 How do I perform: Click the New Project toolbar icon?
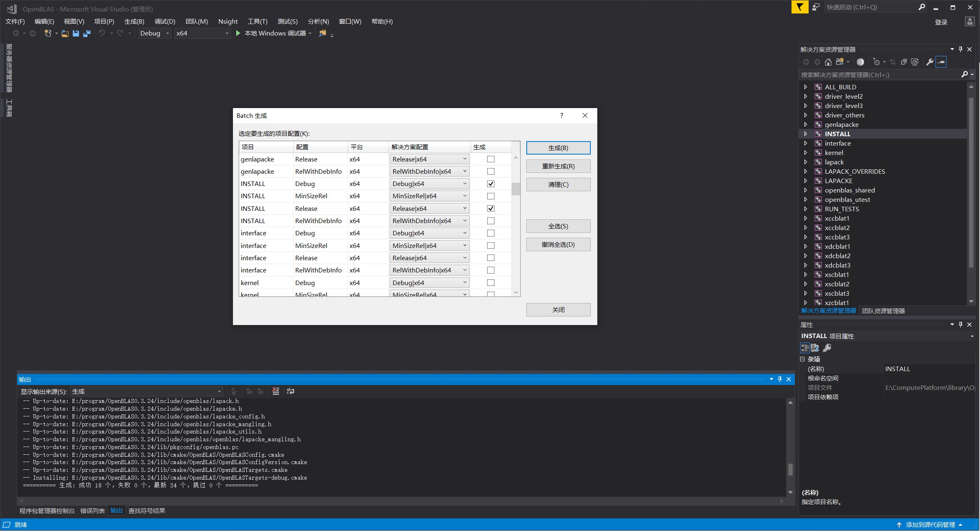tap(48, 33)
